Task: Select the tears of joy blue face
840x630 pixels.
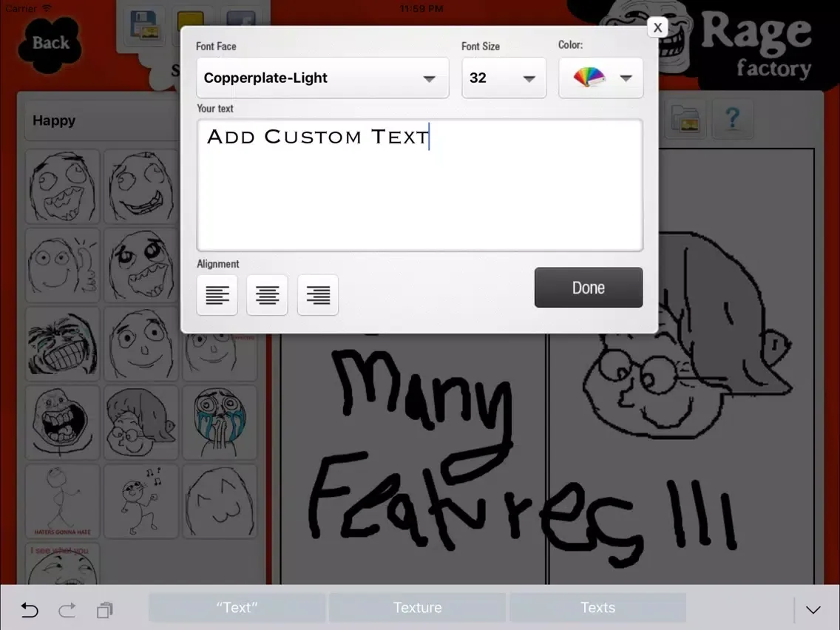Action: [220, 423]
